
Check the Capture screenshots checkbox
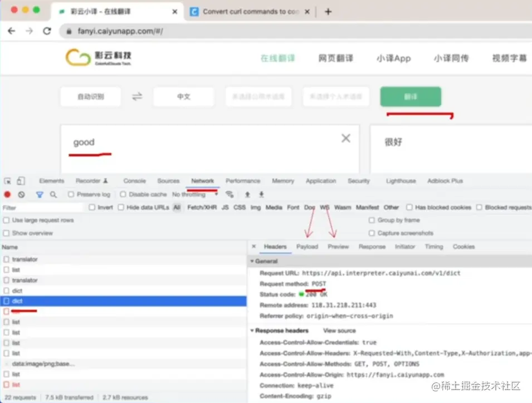pyautogui.click(x=372, y=233)
